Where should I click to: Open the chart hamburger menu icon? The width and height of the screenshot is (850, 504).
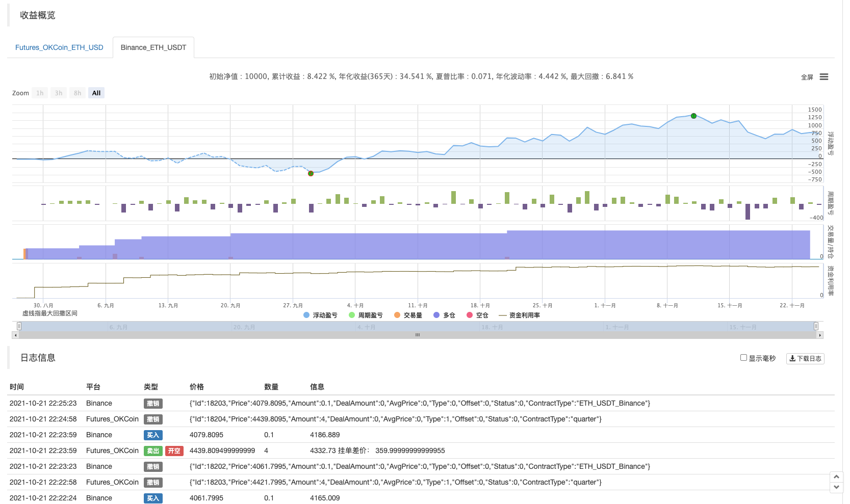pos(824,77)
